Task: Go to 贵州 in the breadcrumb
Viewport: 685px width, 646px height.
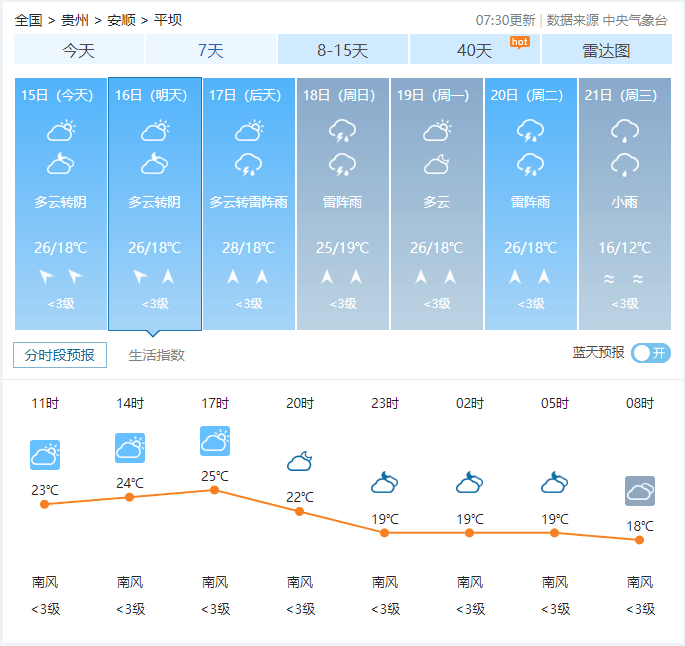Action: (x=75, y=20)
